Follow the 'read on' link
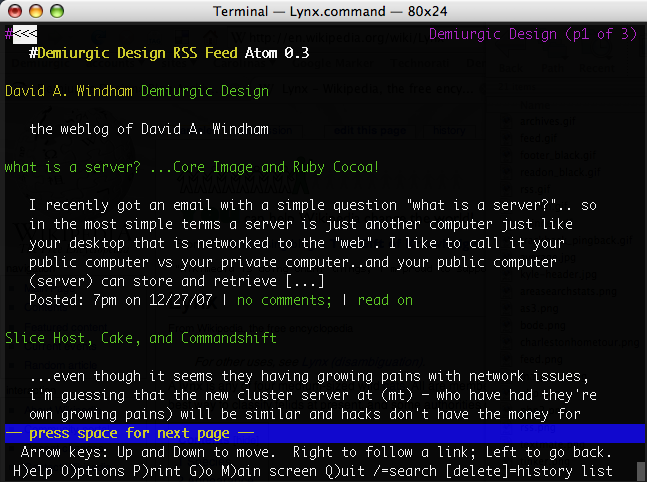Viewport: 647px width, 482px height. [385, 300]
